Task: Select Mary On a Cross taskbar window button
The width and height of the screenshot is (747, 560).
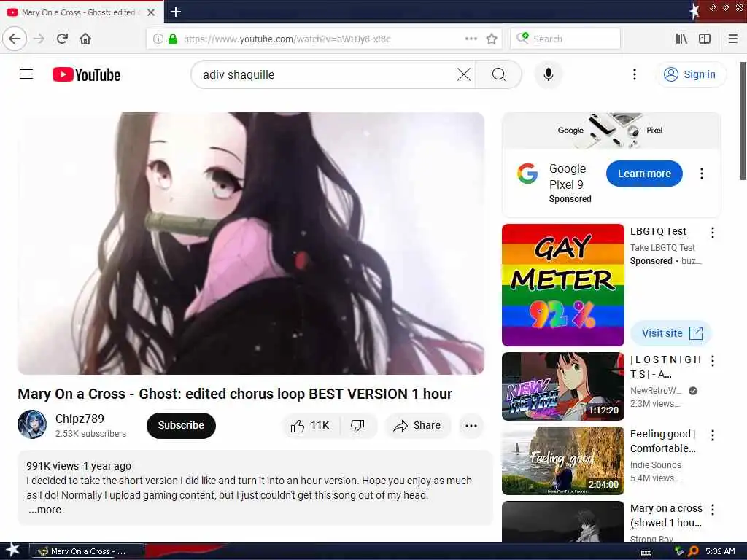Action: 86,551
